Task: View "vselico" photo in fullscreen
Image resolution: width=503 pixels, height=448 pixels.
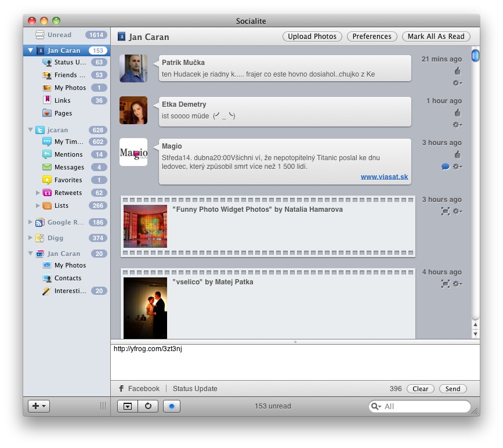Action: click(x=446, y=284)
